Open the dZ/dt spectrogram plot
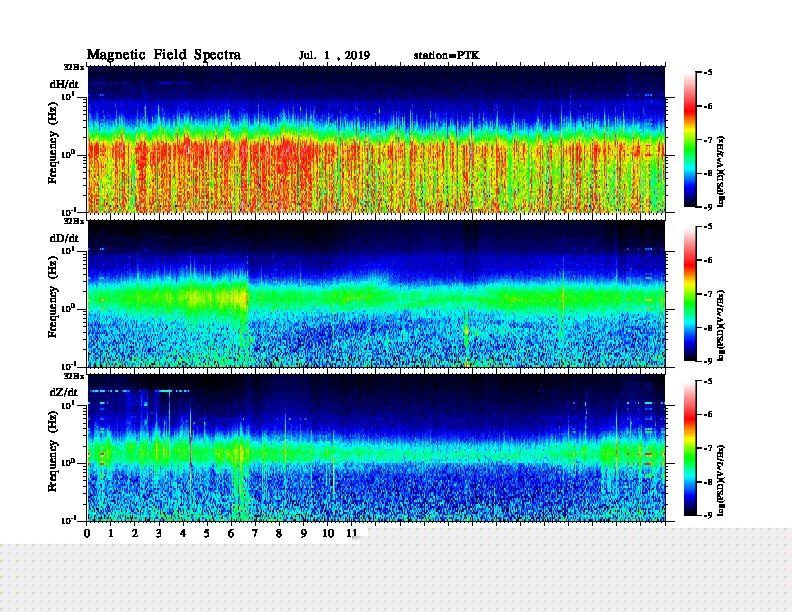The width and height of the screenshot is (792, 612). [x=376, y=447]
